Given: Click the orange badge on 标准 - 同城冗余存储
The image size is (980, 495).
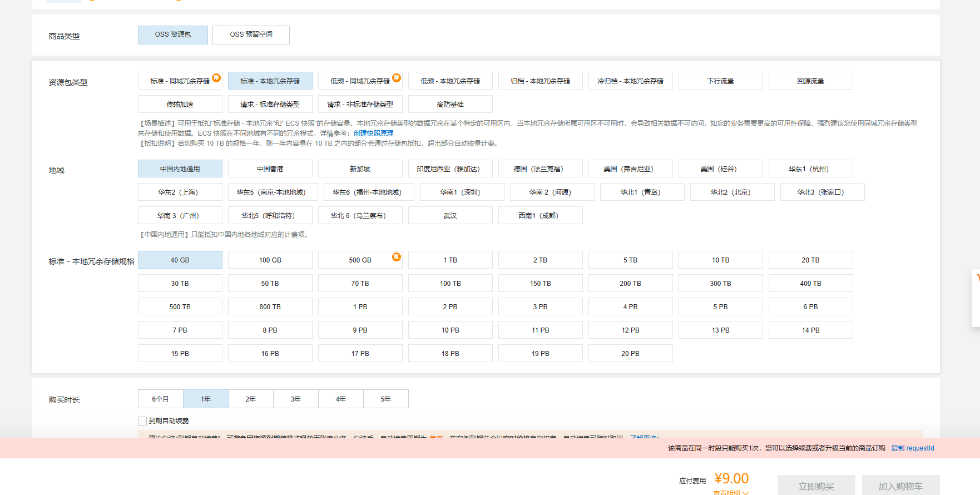Looking at the screenshot, I should [216, 78].
